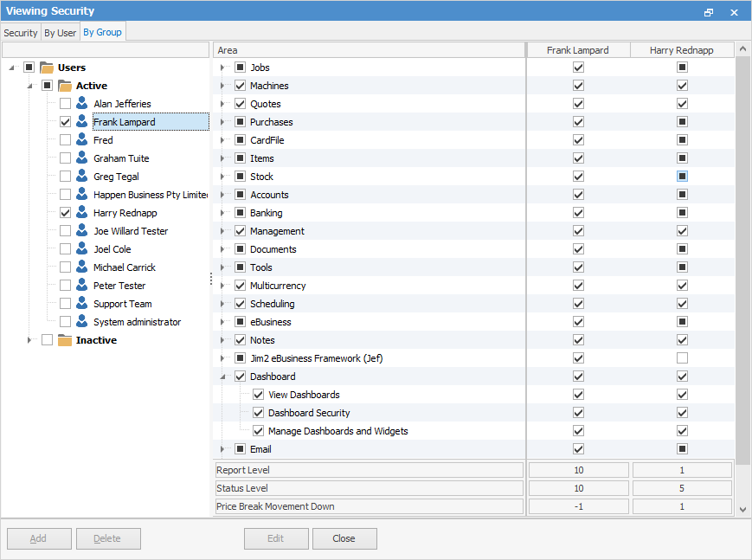Click the user icon beside Graham Tuite

(82, 158)
